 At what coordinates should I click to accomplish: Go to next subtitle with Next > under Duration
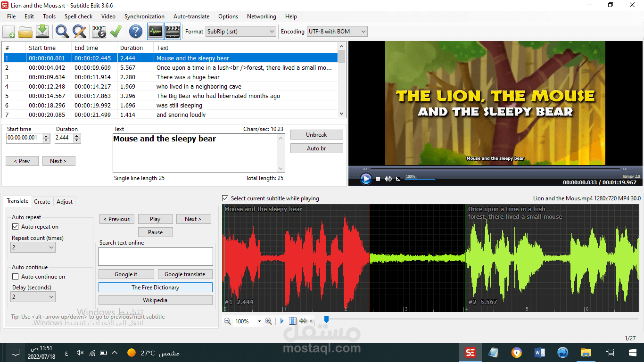click(58, 161)
